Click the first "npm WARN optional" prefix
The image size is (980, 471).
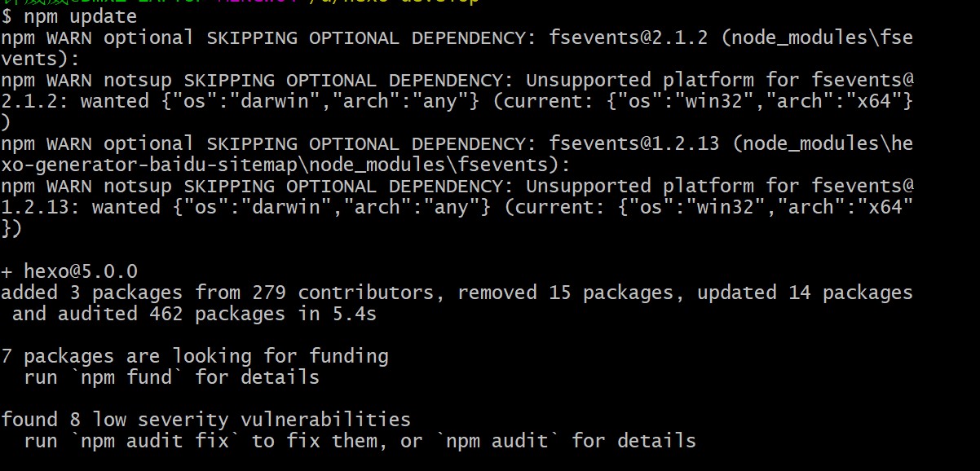(x=97, y=37)
